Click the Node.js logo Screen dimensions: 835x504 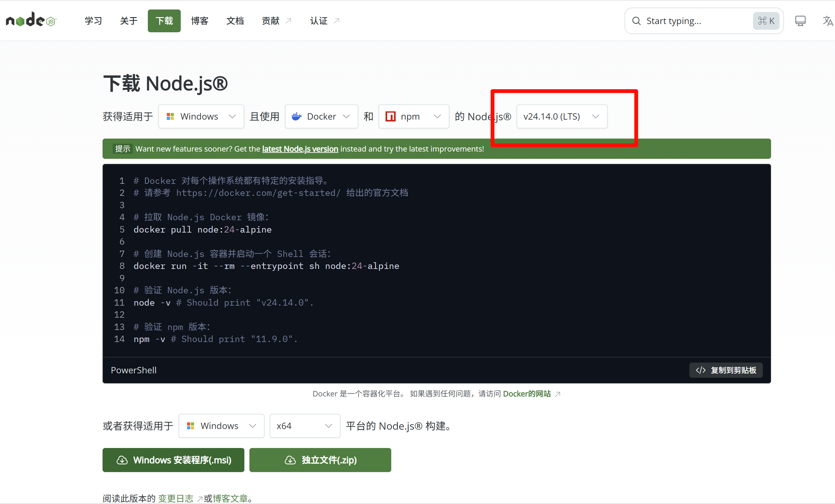(x=31, y=20)
